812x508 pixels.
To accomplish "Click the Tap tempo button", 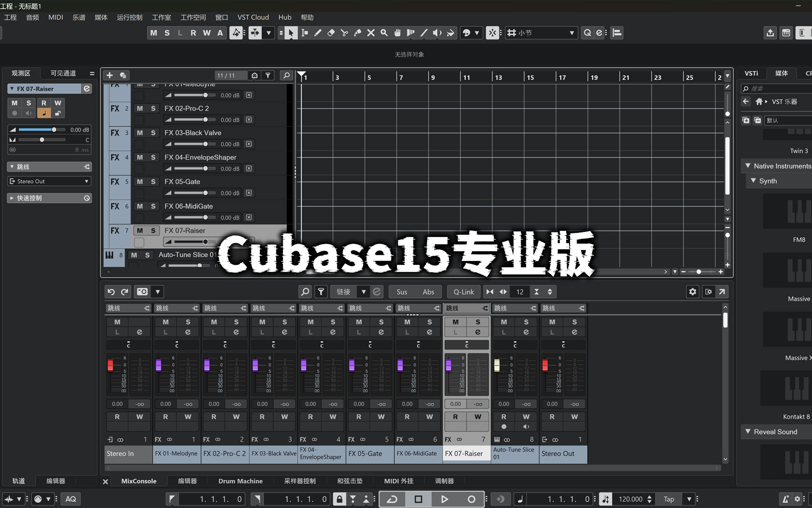I will click(669, 499).
